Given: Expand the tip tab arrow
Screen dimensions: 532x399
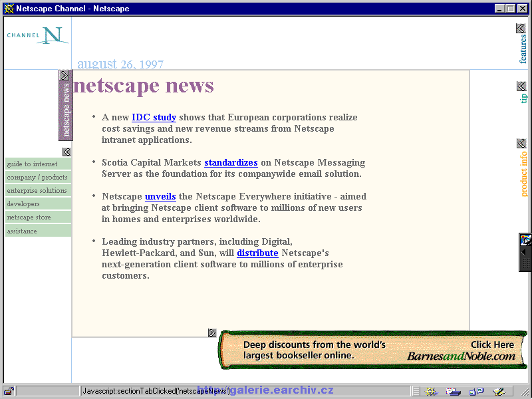Looking at the screenshot, I should pos(521,86).
